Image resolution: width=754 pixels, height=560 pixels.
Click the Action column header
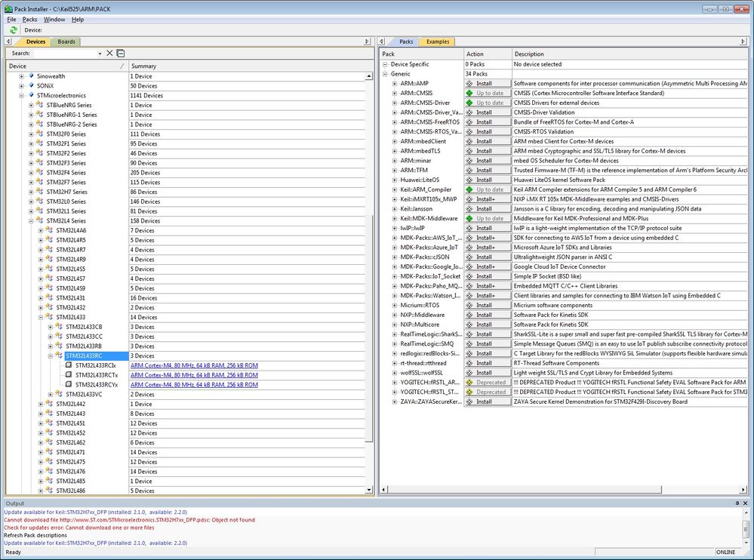click(x=487, y=54)
